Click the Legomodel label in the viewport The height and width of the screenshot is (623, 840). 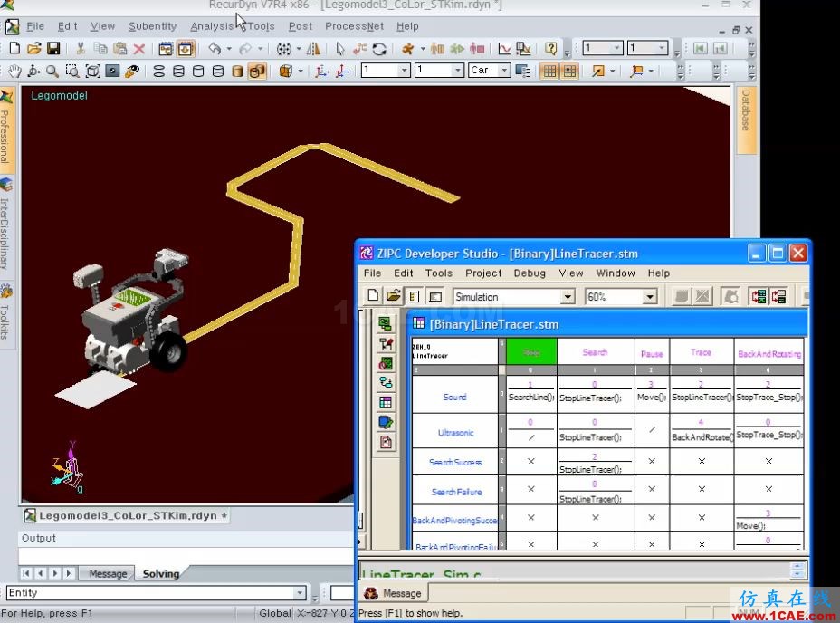[x=59, y=95]
